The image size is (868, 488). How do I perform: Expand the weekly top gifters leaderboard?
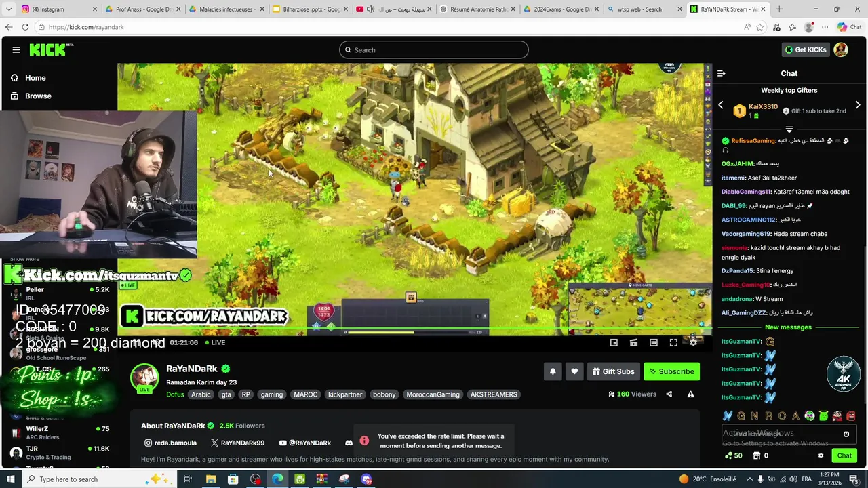pyautogui.click(x=789, y=129)
